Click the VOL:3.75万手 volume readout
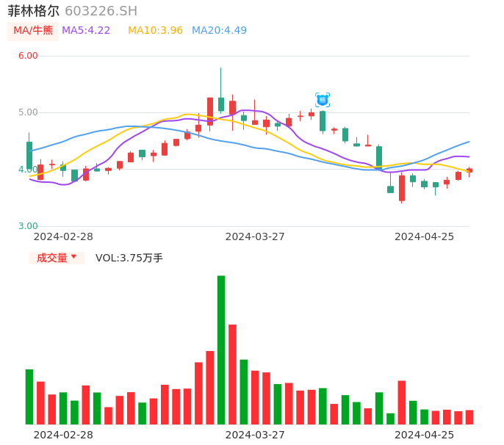 (x=129, y=258)
